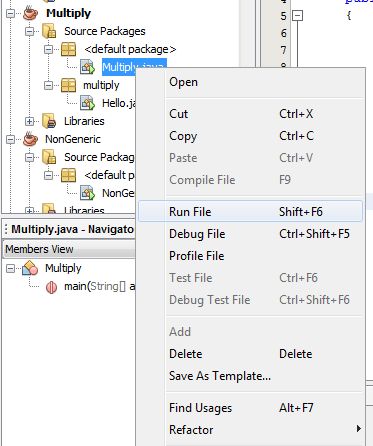Click the NonGeneric project coffee cup icon
The image size is (373, 446).
click(30, 139)
